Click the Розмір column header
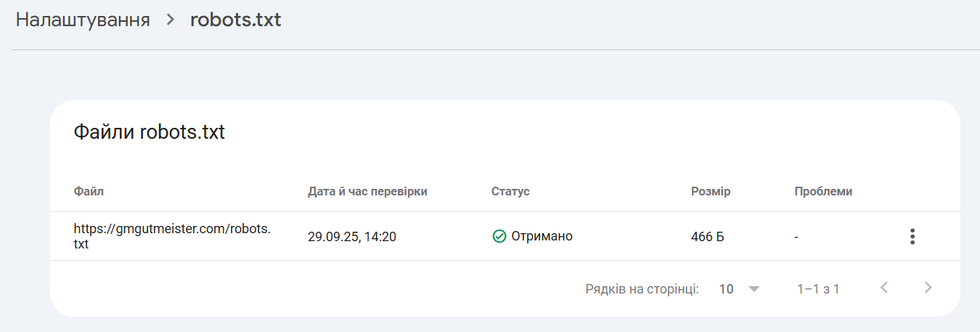 (711, 192)
